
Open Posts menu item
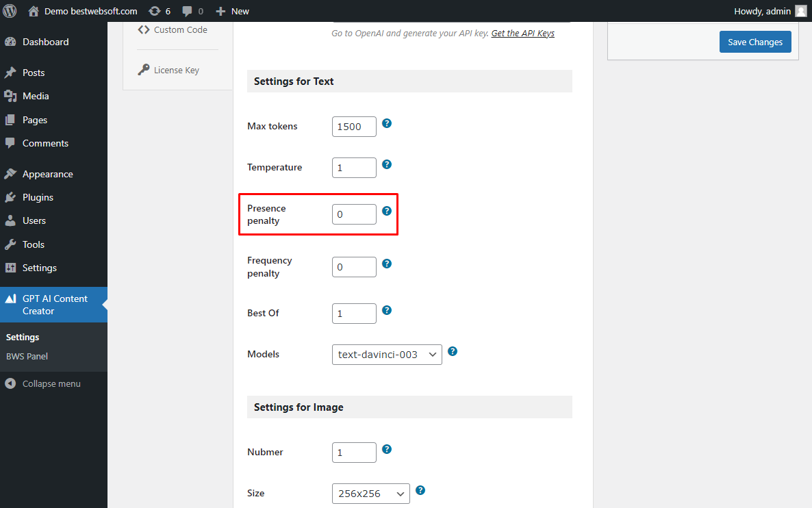(x=53, y=73)
